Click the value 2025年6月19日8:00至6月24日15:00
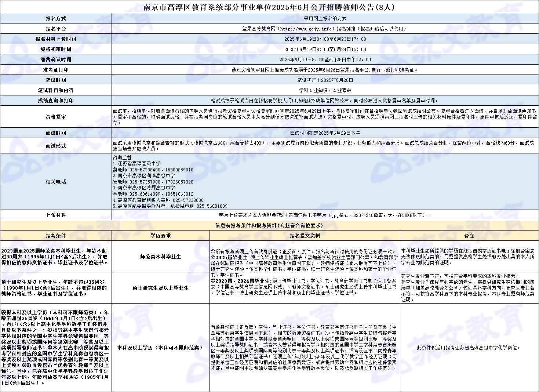 coord(325,49)
